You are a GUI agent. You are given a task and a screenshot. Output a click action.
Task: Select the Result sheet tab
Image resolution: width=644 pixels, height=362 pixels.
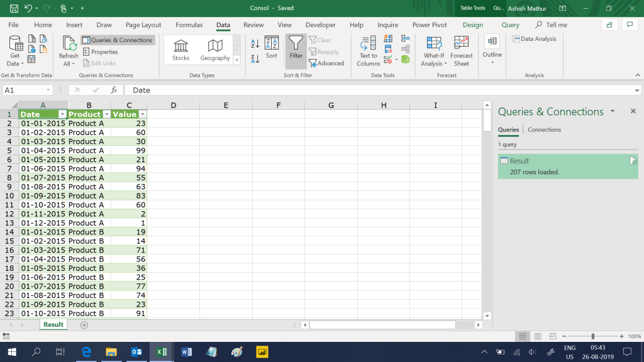tap(53, 325)
